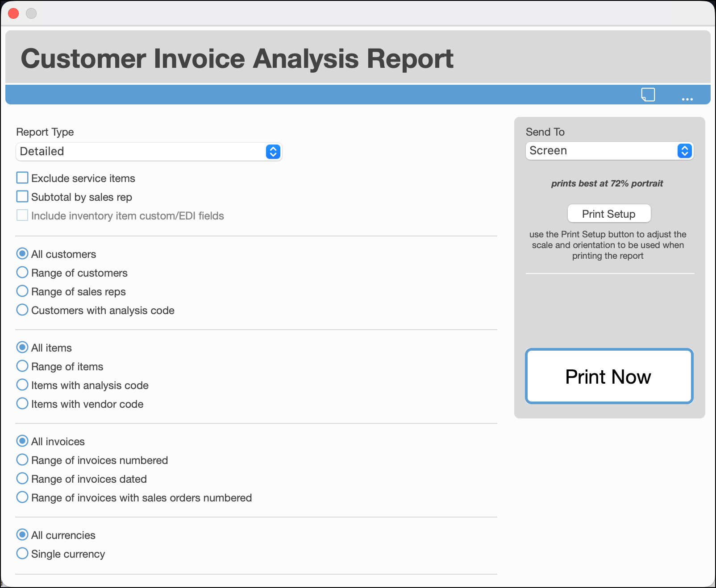Tick Include inventory item custom/EDI fields
Image resolution: width=716 pixels, height=588 pixels.
tap(22, 215)
